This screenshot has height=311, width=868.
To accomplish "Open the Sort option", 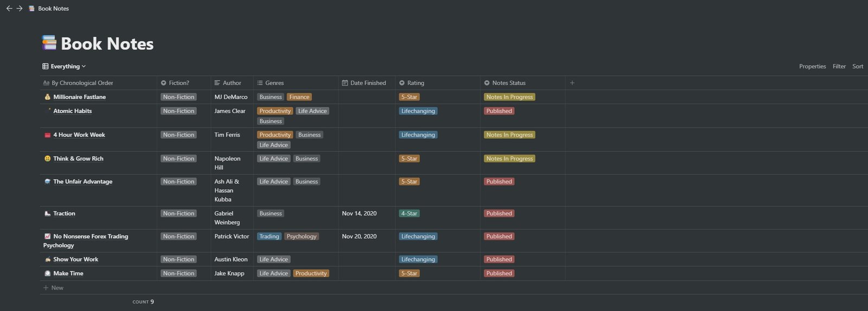I will pos(858,66).
